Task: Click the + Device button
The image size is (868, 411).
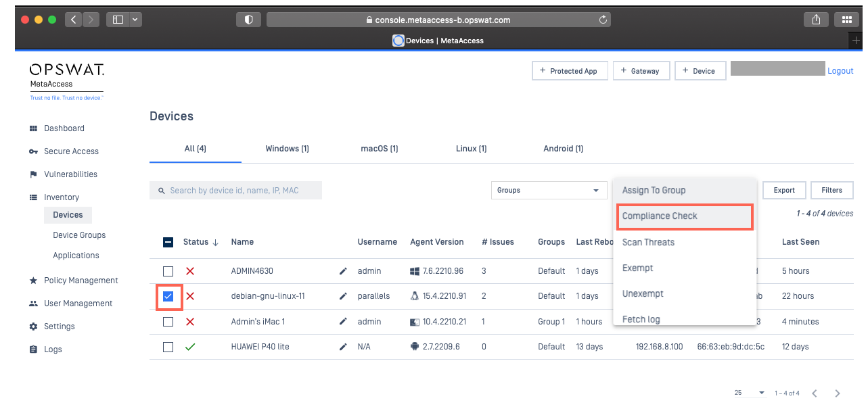Action: tap(700, 71)
